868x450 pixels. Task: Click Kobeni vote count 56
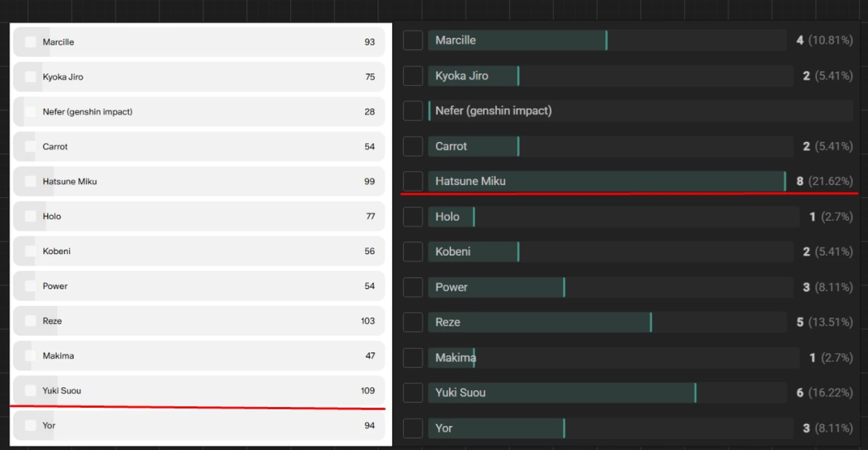click(x=369, y=251)
